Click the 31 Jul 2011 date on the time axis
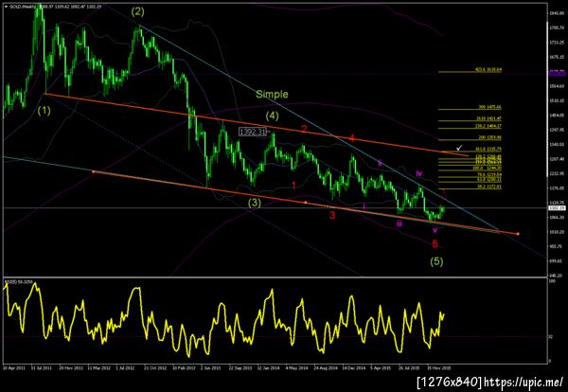Image resolution: width=568 pixels, height=392 pixels. [41, 367]
